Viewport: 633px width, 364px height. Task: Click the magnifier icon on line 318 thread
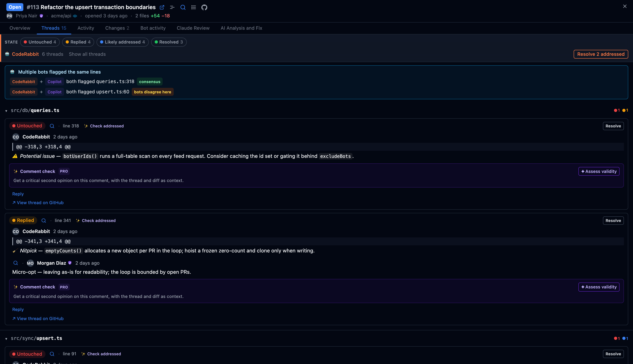52,126
